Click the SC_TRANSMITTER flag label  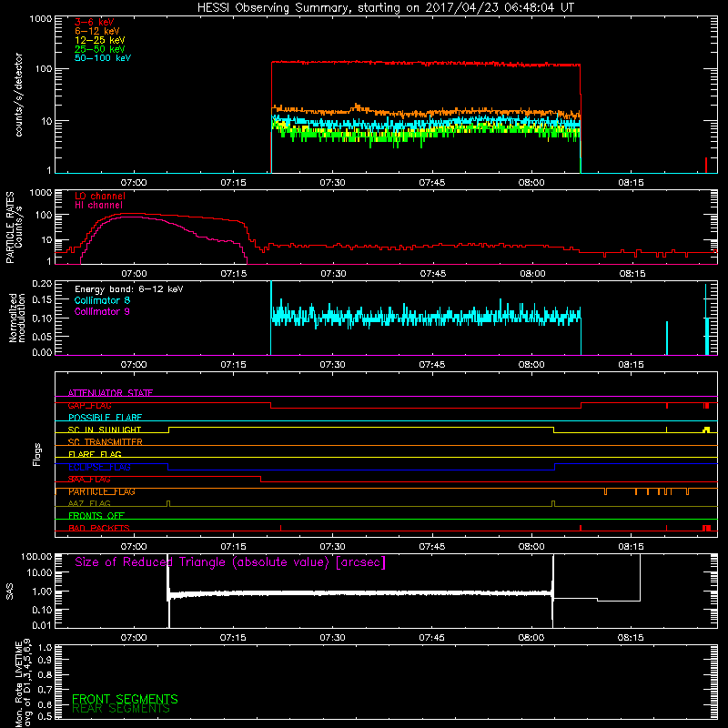105,442
